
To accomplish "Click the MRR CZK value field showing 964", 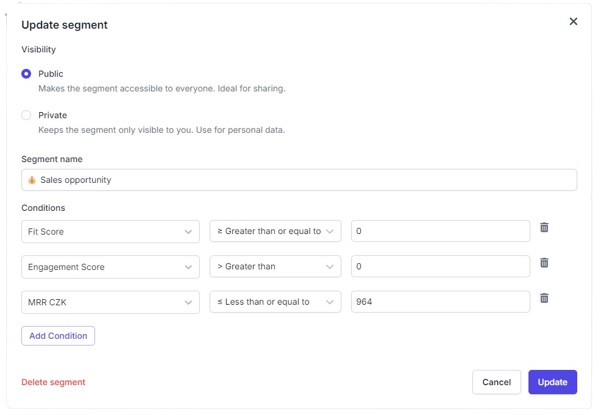I will click(440, 302).
